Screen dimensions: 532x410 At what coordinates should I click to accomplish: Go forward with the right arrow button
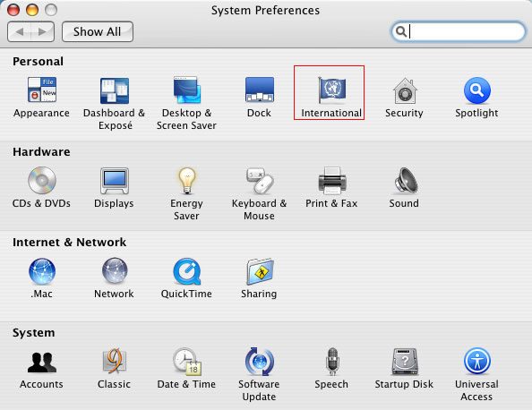pos(42,32)
